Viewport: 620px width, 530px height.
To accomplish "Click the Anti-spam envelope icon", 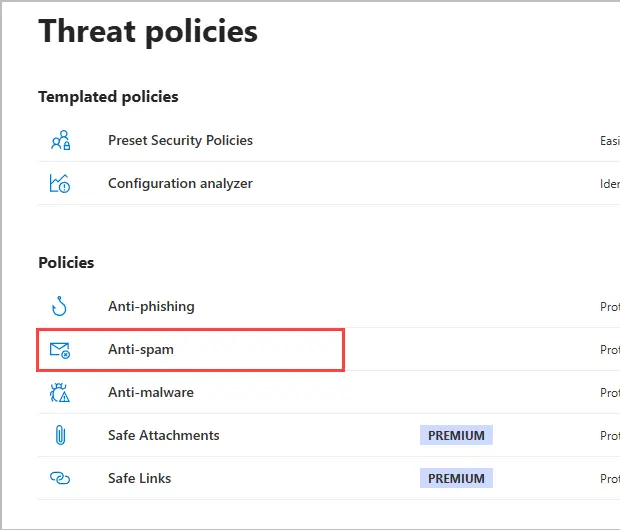I will (60, 350).
